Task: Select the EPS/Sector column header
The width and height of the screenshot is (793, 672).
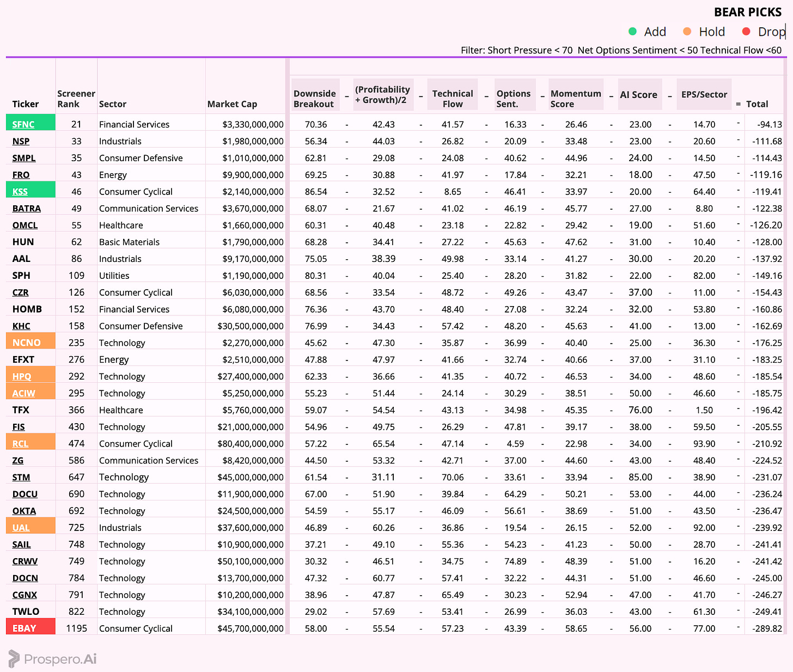Action: pos(704,95)
